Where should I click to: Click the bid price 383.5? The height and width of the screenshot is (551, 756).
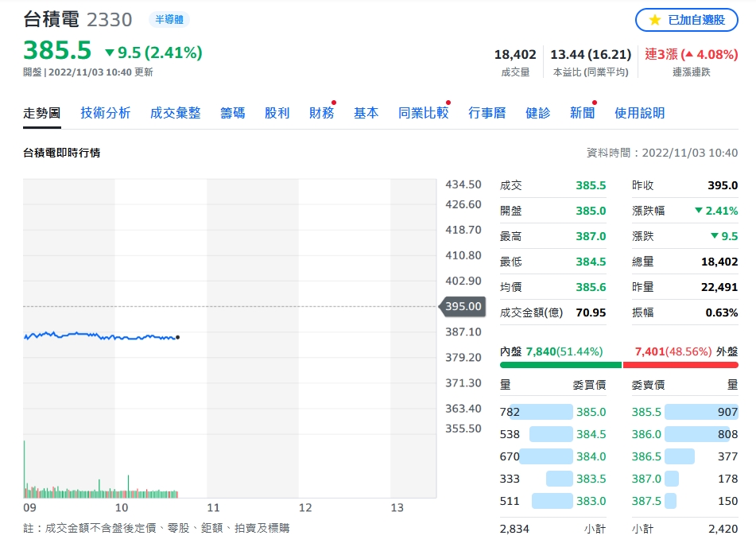coord(591,479)
